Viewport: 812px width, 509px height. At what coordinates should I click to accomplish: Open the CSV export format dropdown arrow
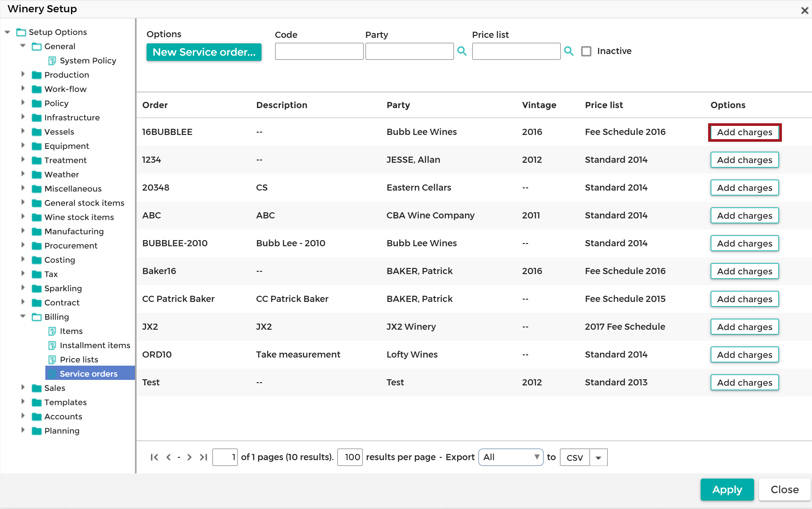598,458
